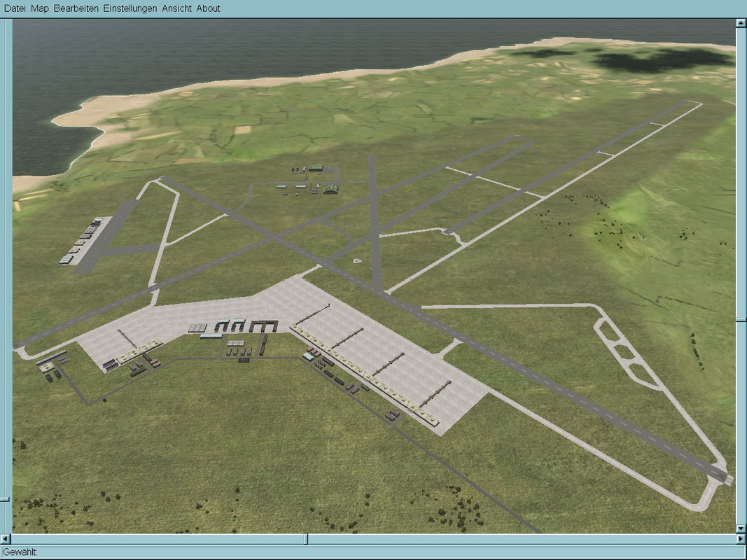Click the vertical scrollbar down arrow
This screenshot has width=747, height=560.
pyautogui.click(x=741, y=528)
